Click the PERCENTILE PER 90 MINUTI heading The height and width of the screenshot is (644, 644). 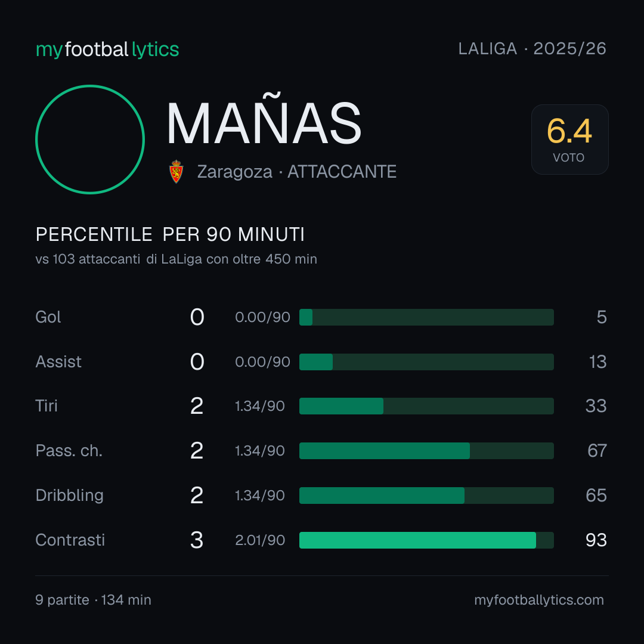(x=170, y=234)
